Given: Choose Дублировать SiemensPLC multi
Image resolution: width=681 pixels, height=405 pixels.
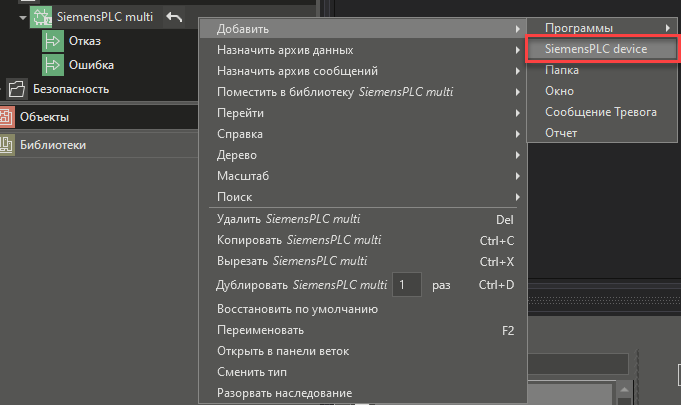Looking at the screenshot, I should [x=363, y=285].
